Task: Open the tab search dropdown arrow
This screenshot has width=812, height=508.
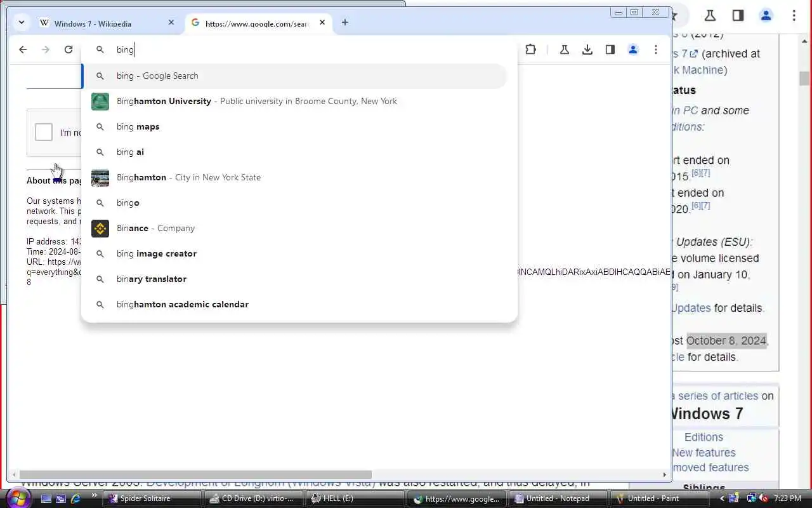Action: pos(22,22)
